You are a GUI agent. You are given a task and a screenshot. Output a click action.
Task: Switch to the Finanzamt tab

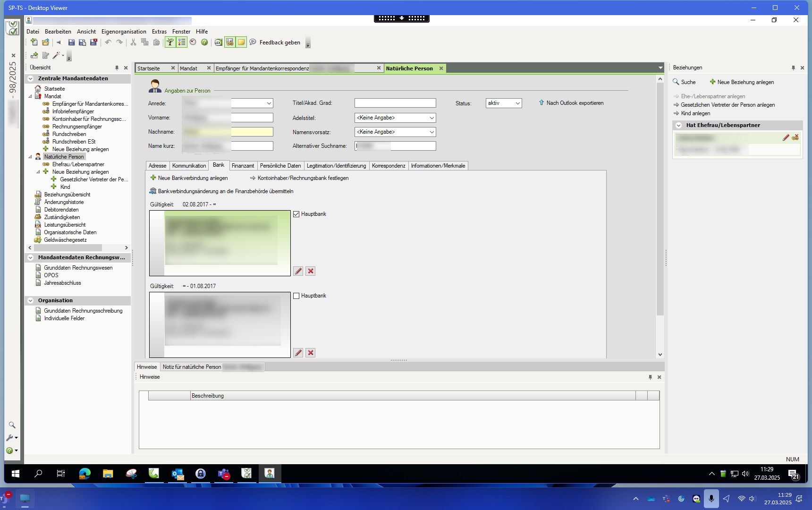click(x=243, y=166)
